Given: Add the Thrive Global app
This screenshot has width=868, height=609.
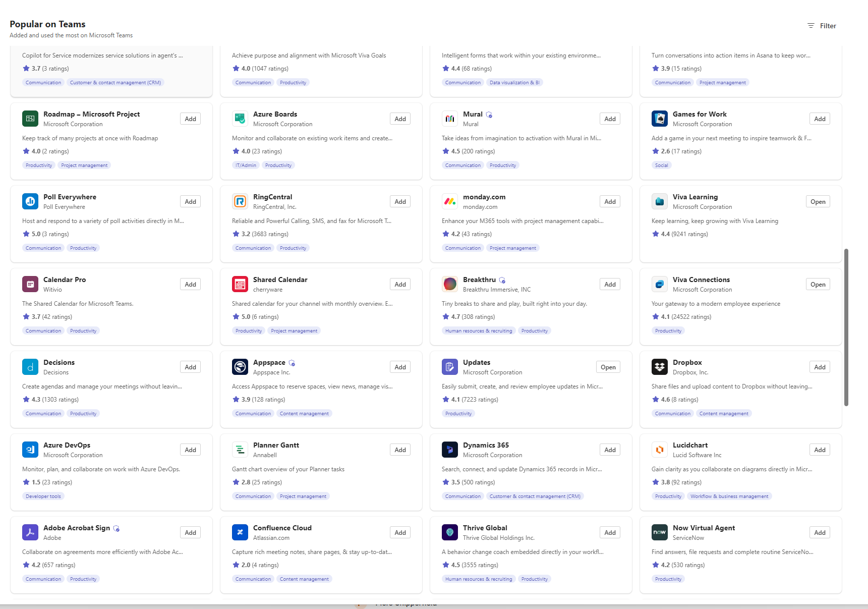Looking at the screenshot, I should point(610,533).
